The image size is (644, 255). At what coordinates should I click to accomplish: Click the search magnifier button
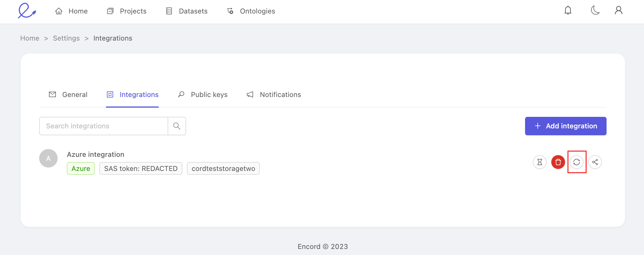click(177, 126)
